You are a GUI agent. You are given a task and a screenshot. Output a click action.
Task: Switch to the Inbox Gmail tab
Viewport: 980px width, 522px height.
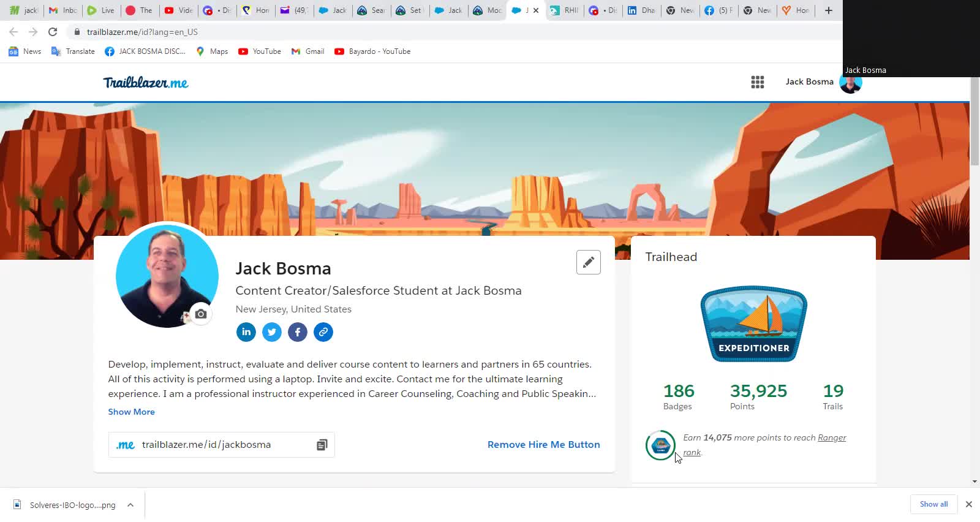(63, 10)
